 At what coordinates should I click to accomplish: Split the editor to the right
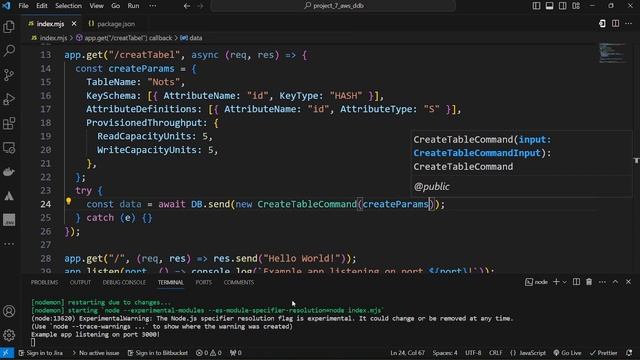click(615, 24)
